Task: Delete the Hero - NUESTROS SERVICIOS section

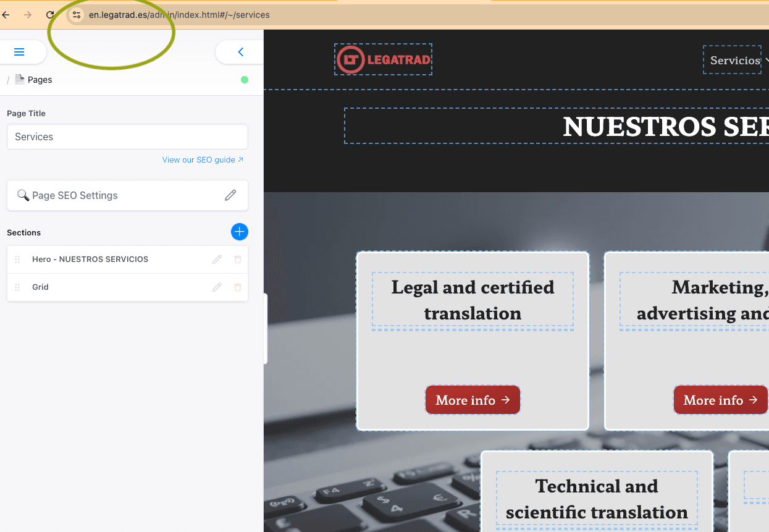Action: (238, 260)
